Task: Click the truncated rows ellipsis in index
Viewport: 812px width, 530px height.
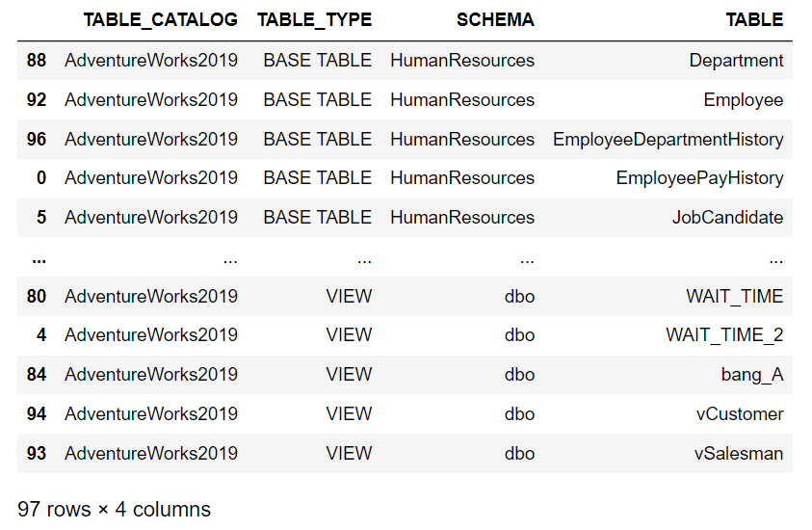Action: click(39, 259)
